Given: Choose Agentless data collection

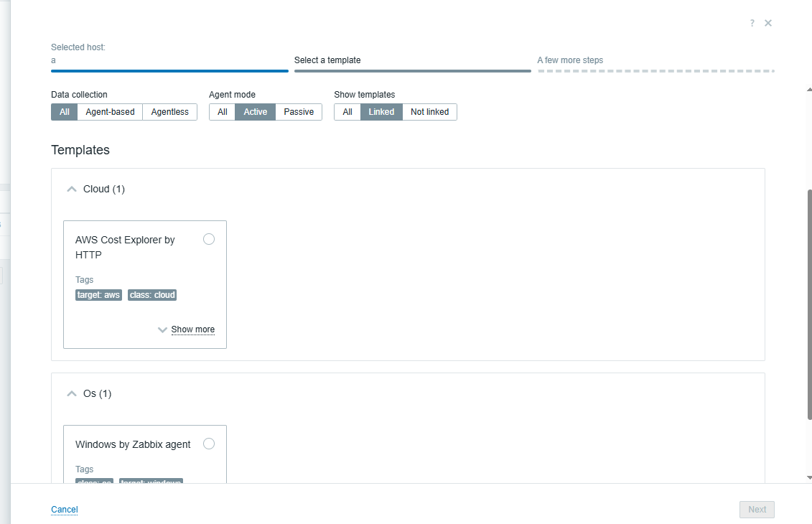Looking at the screenshot, I should click(170, 112).
